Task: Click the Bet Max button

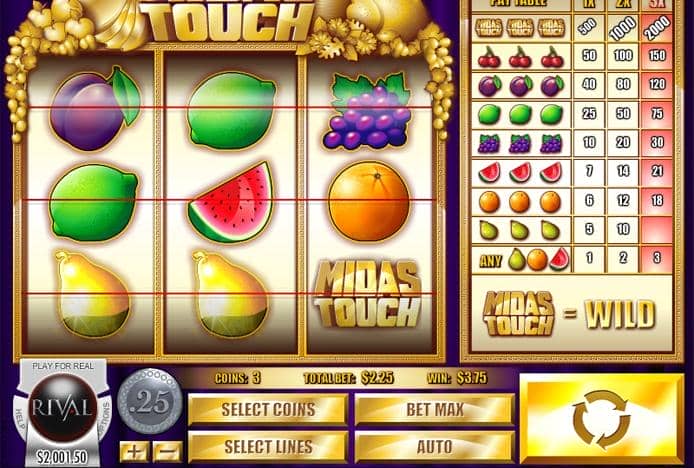Action: (435, 410)
